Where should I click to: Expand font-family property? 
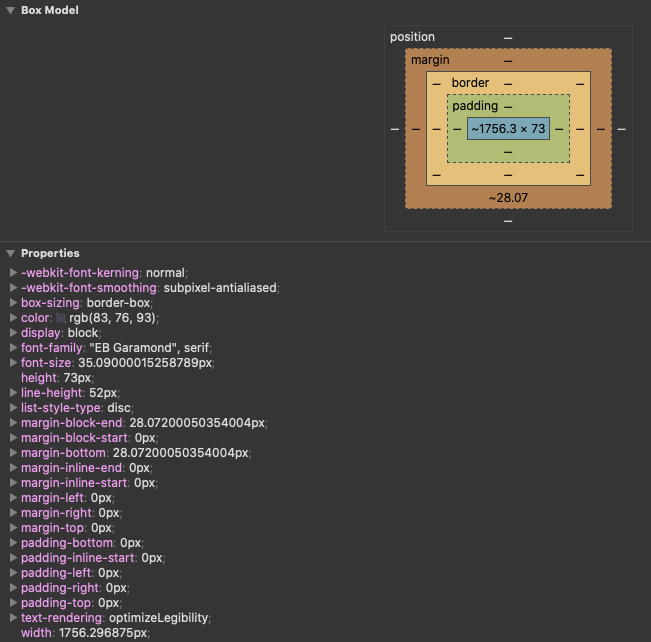click(13, 348)
